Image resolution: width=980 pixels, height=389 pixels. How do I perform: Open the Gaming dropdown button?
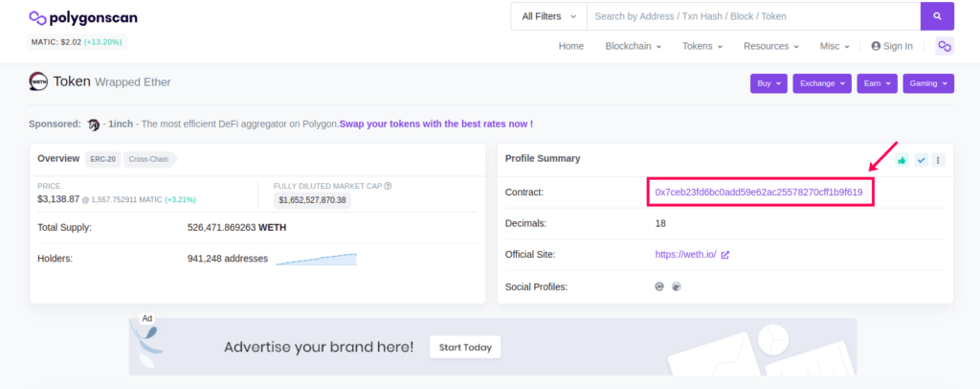928,83
